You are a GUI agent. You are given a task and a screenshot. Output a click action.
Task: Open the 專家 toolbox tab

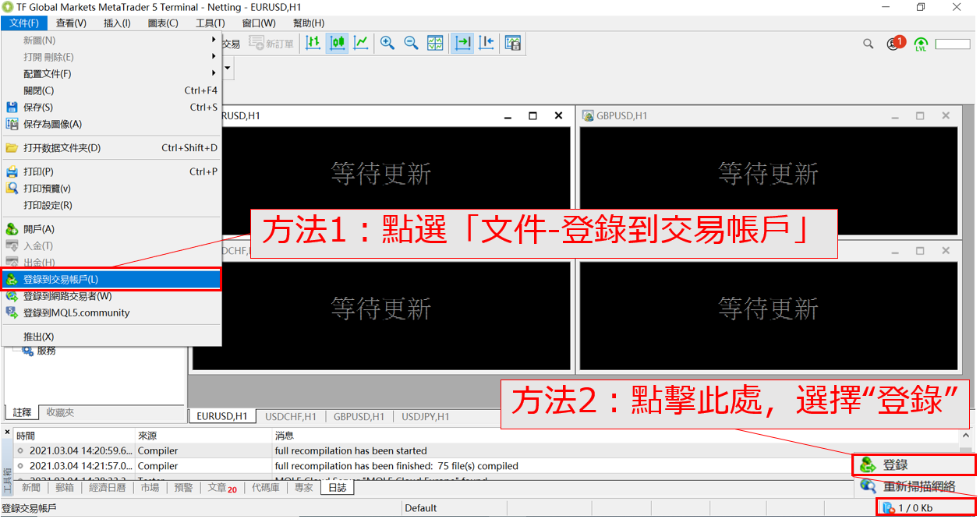coord(304,488)
